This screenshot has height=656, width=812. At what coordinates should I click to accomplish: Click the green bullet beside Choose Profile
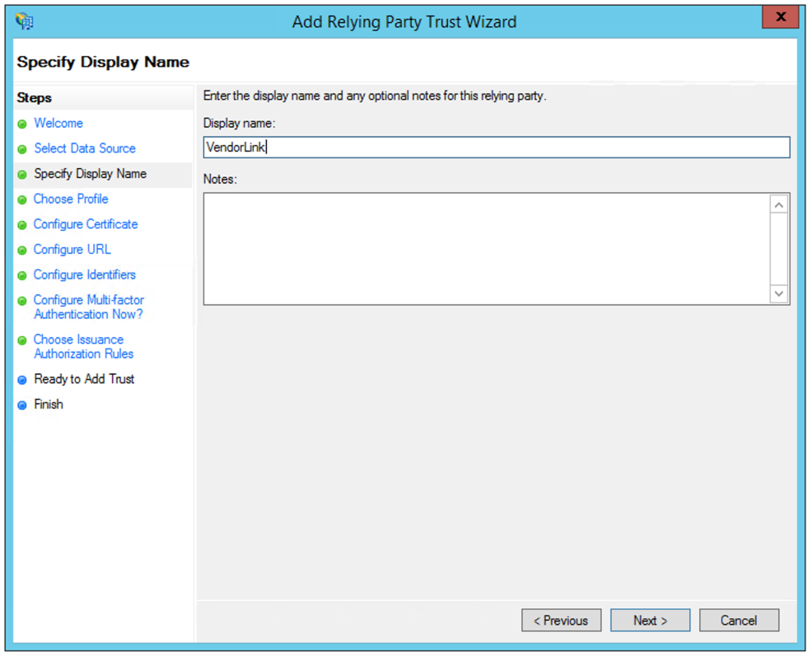[x=21, y=200]
